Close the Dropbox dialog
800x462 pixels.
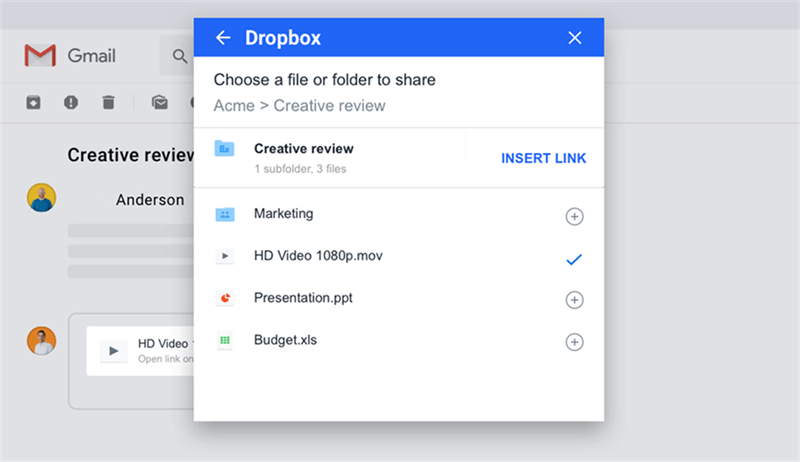point(574,38)
